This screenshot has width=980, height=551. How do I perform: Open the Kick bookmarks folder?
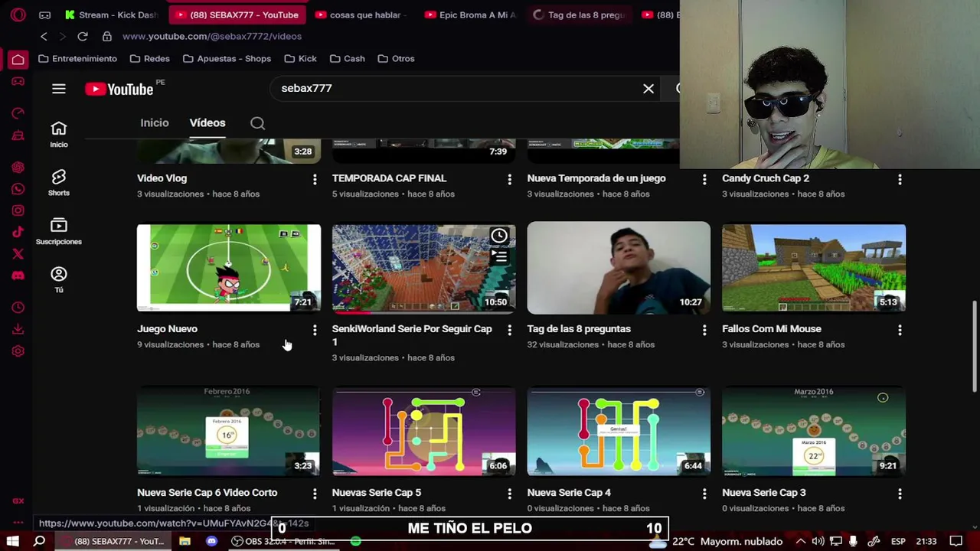[x=301, y=59]
